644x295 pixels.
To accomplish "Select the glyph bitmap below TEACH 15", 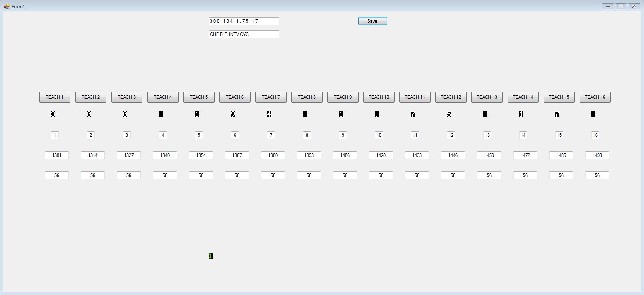I will (557, 114).
